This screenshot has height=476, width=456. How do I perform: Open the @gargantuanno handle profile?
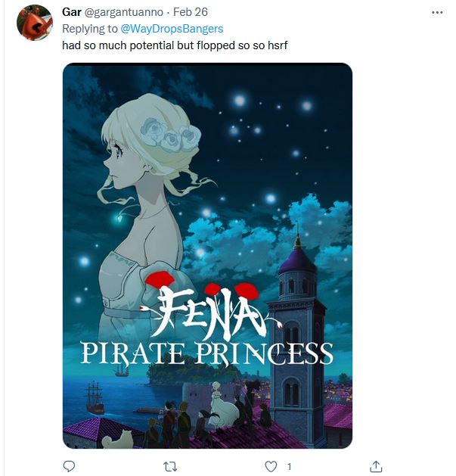(x=121, y=12)
